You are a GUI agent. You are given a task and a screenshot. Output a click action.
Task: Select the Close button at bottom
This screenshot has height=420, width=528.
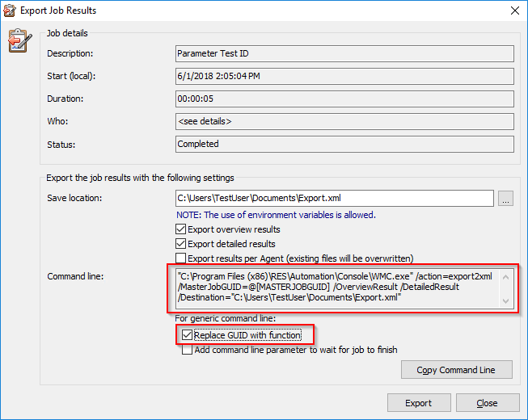coord(488,403)
